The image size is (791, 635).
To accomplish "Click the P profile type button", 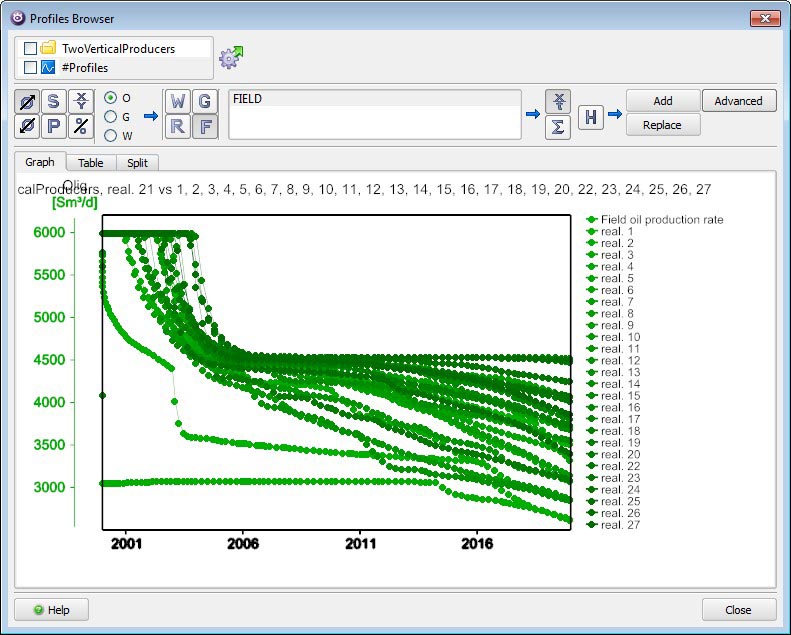I will (x=53, y=126).
